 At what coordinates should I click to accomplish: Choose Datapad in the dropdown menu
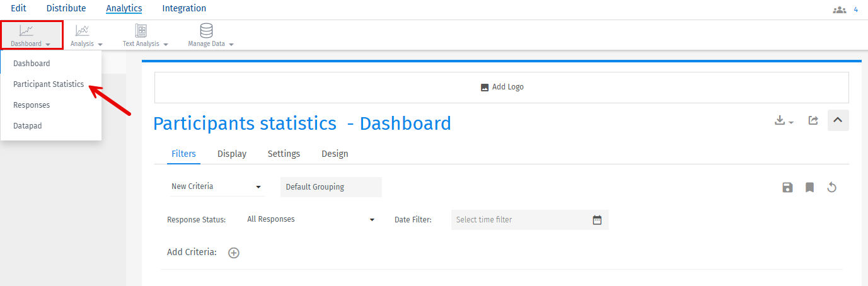27,126
